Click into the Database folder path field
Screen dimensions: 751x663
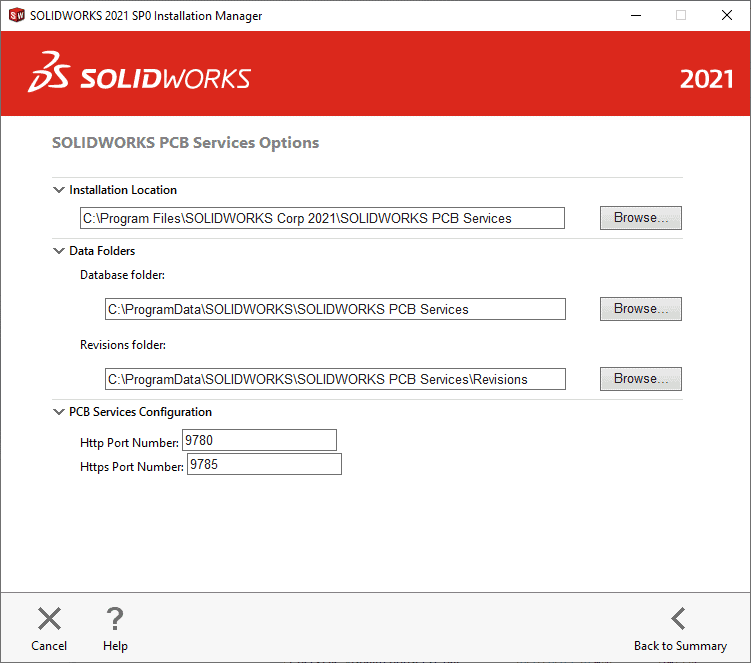335,309
